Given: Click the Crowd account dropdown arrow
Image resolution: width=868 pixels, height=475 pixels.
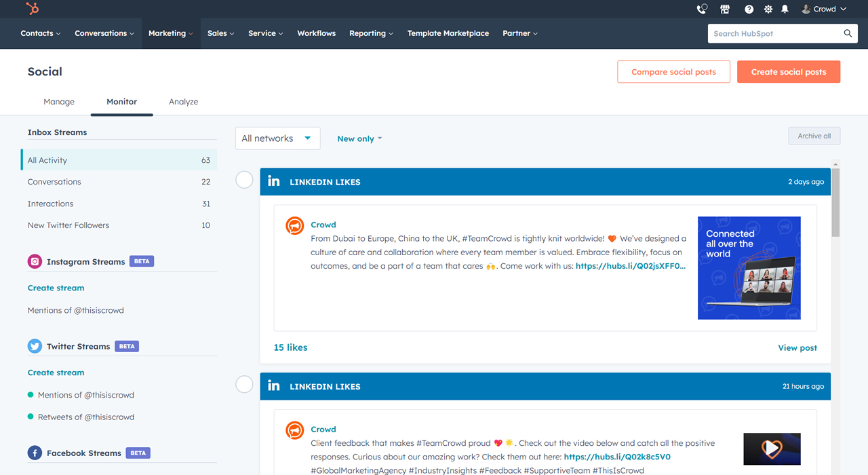Looking at the screenshot, I should click(x=844, y=9).
